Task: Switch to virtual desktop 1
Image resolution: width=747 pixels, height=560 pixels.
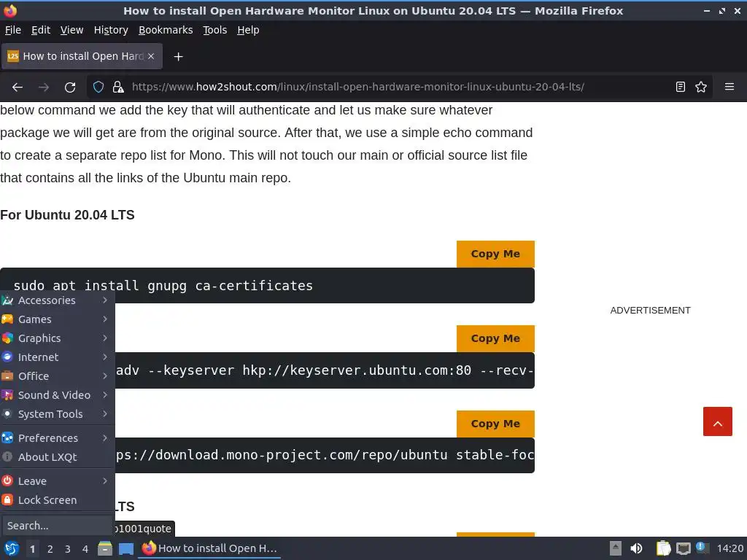Action: [32, 549]
